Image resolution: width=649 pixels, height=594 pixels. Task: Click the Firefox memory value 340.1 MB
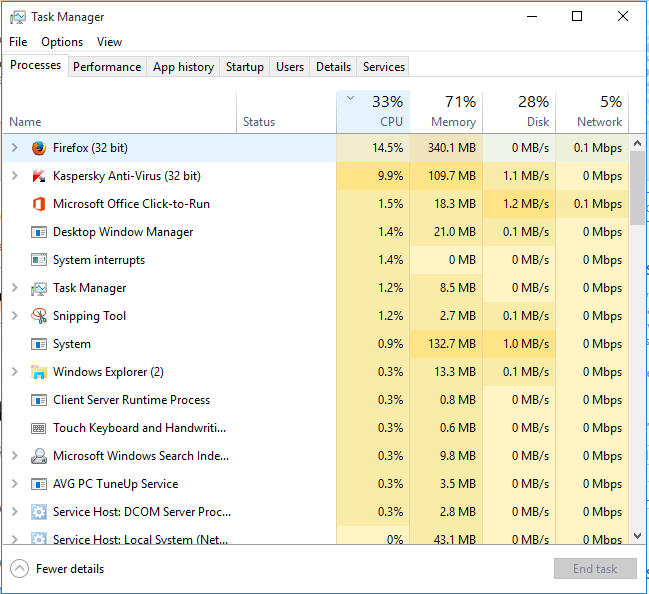point(452,148)
